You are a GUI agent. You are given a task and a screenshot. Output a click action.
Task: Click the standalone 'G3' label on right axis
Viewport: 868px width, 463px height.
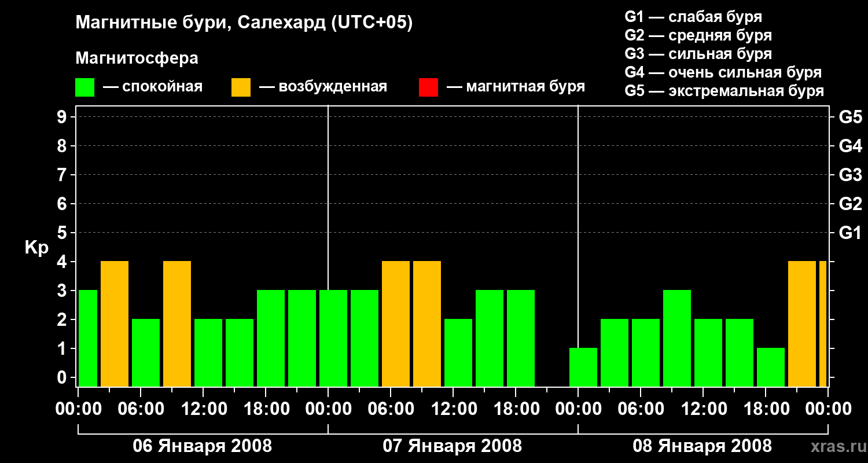click(x=850, y=175)
